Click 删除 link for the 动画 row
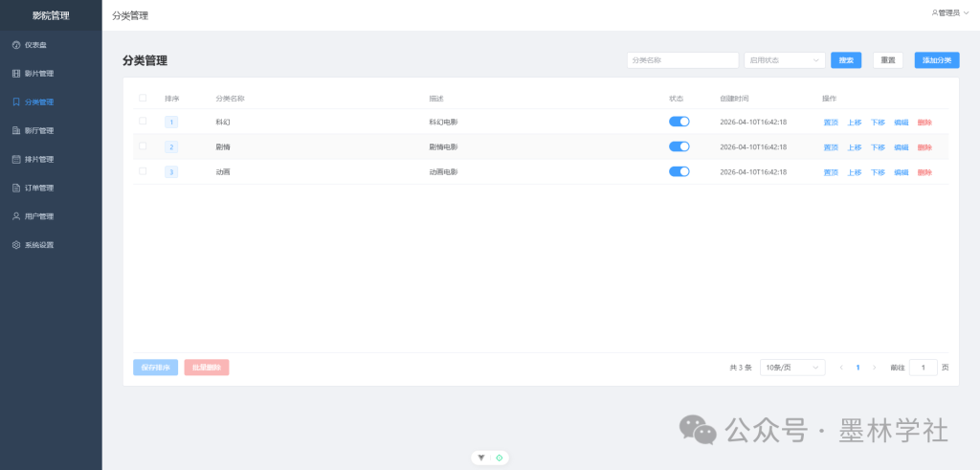 pos(924,172)
